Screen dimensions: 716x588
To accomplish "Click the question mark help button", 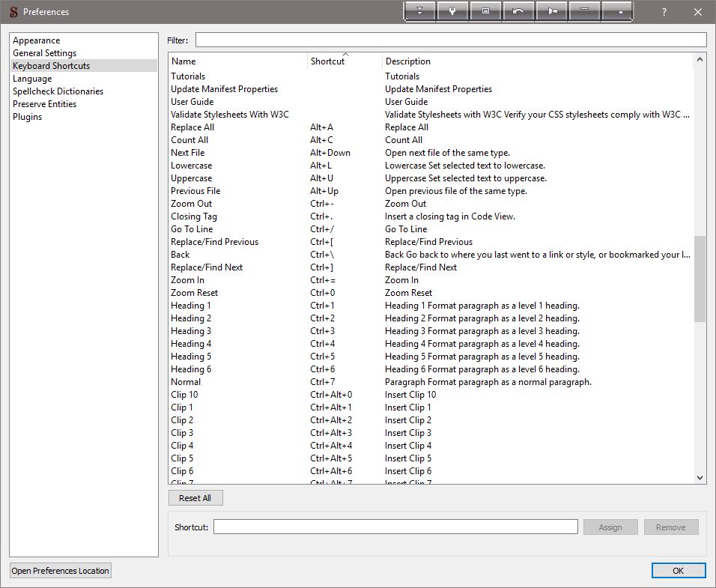I will tap(664, 12).
